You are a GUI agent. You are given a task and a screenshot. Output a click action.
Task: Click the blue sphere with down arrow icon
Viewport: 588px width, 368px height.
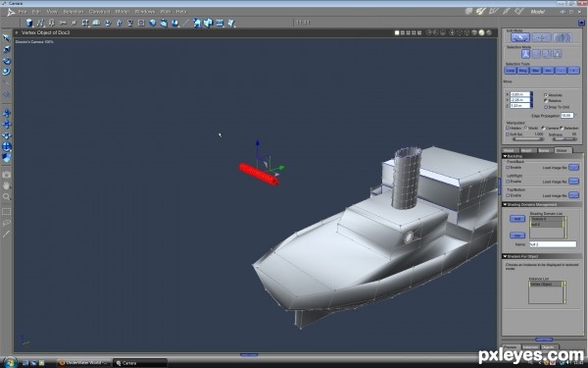[x=175, y=23]
